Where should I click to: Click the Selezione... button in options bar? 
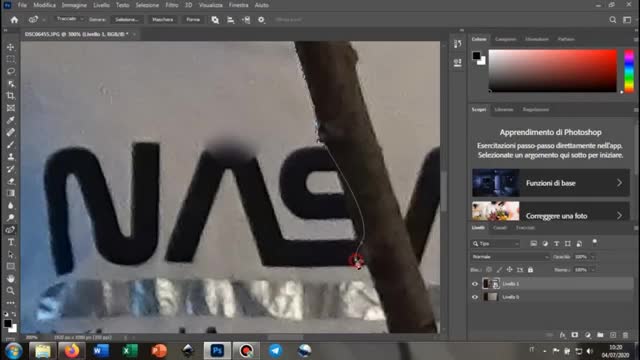tap(127, 20)
